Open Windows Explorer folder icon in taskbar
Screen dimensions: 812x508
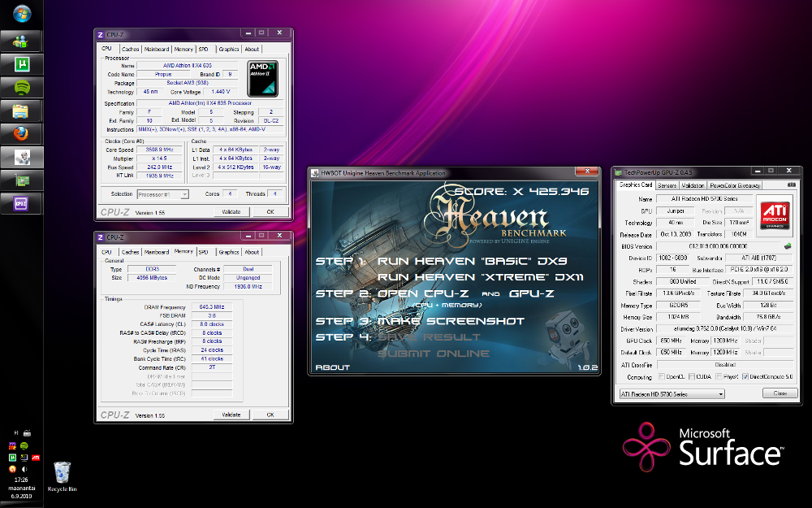[x=21, y=111]
